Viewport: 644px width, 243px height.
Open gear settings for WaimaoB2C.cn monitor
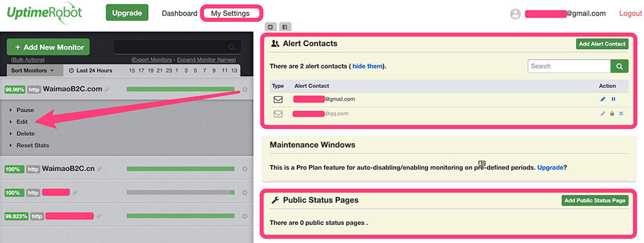(245, 169)
